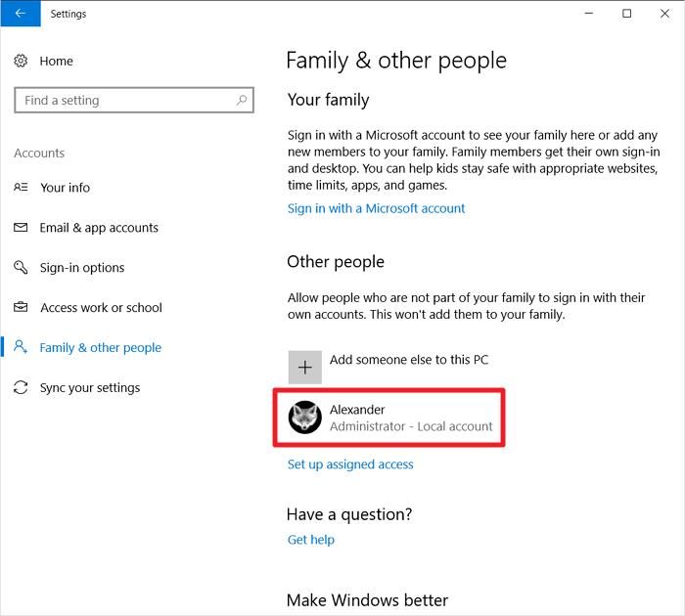The image size is (685, 616).
Task: Click the Access work or school briefcase icon
Action: point(21,308)
